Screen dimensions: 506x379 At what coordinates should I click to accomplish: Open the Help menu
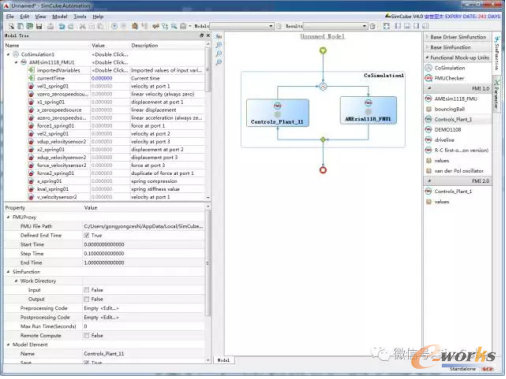point(98,16)
